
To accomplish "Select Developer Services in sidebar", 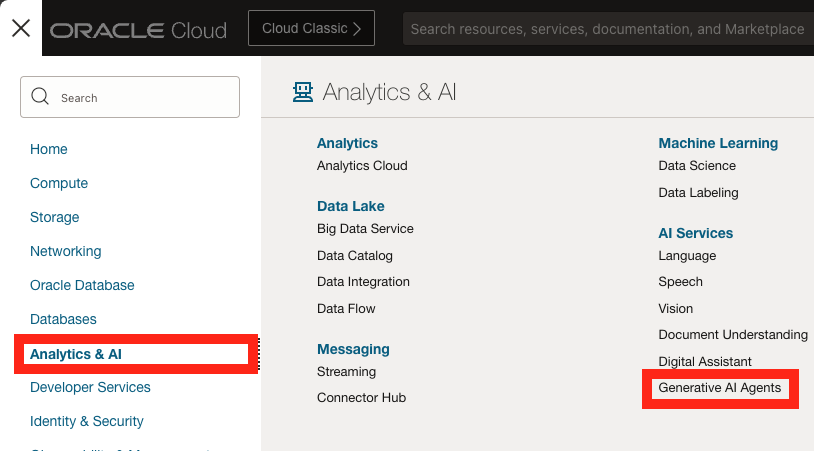I will pyautogui.click(x=90, y=387).
